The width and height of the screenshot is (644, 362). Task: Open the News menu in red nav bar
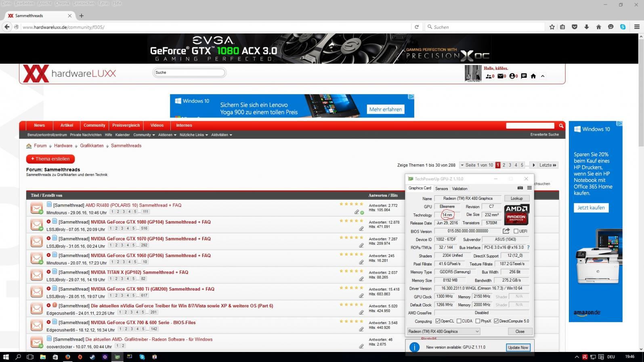point(40,126)
